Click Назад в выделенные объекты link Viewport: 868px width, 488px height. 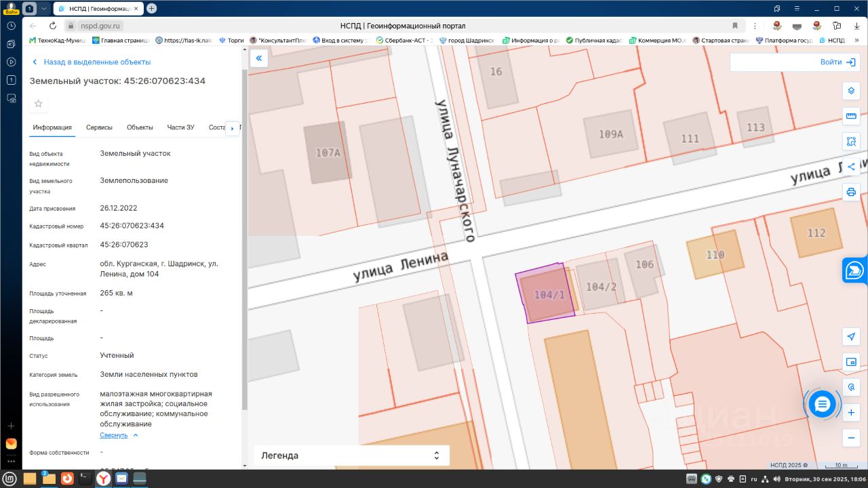97,62
